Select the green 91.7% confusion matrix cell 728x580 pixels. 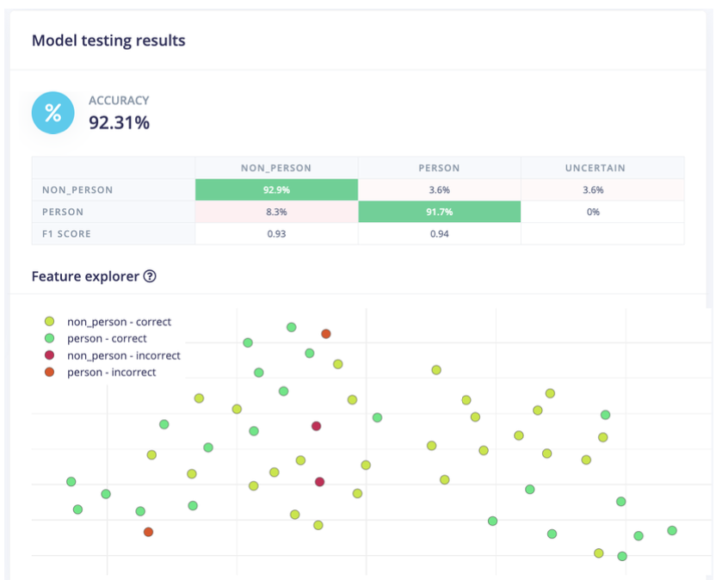point(439,212)
